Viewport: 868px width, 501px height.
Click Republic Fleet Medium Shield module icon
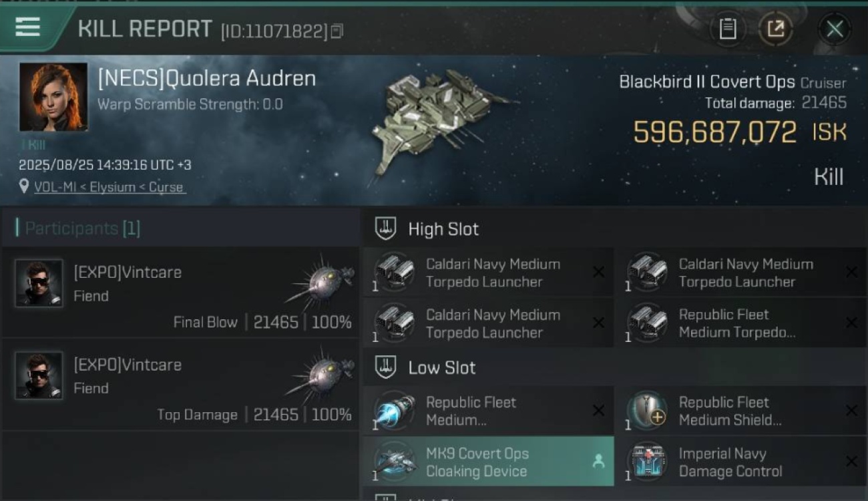(x=648, y=411)
